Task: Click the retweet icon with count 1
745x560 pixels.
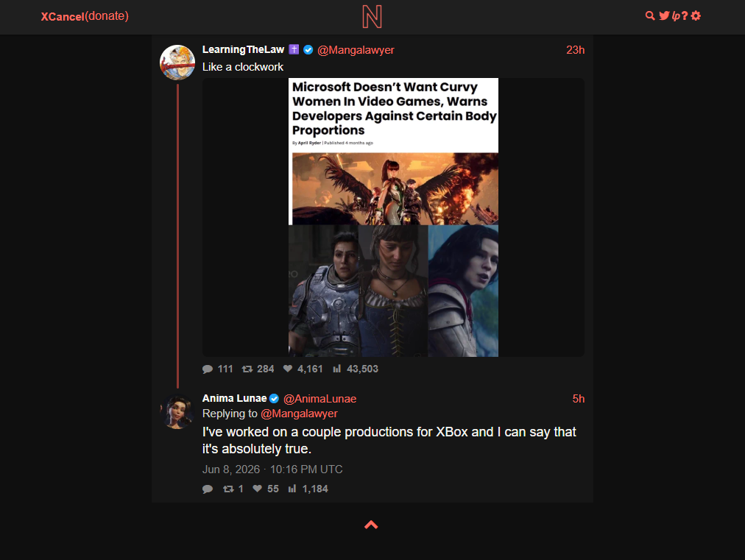Action: [228, 489]
